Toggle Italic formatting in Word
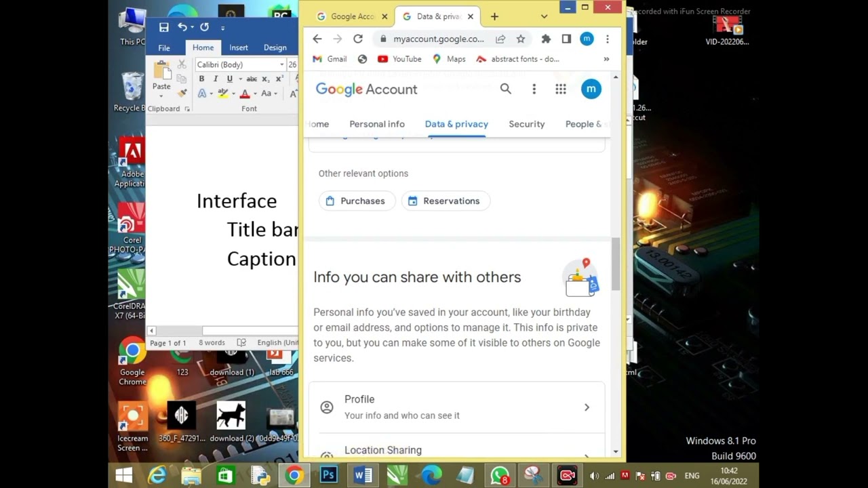This screenshot has height=488, width=868. point(216,79)
